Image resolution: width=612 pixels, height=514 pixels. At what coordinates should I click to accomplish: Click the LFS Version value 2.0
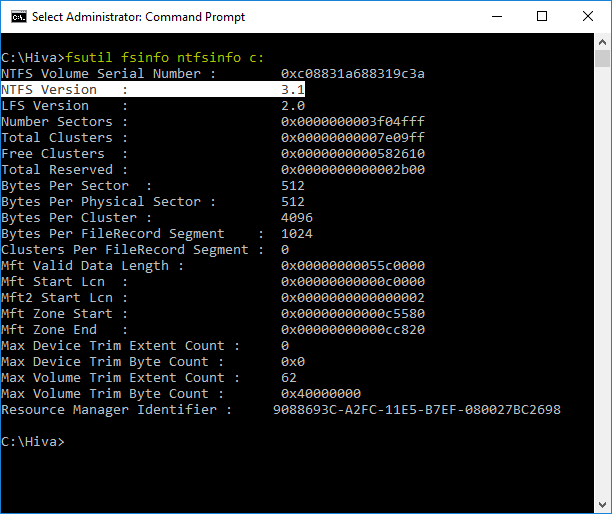[x=293, y=106]
